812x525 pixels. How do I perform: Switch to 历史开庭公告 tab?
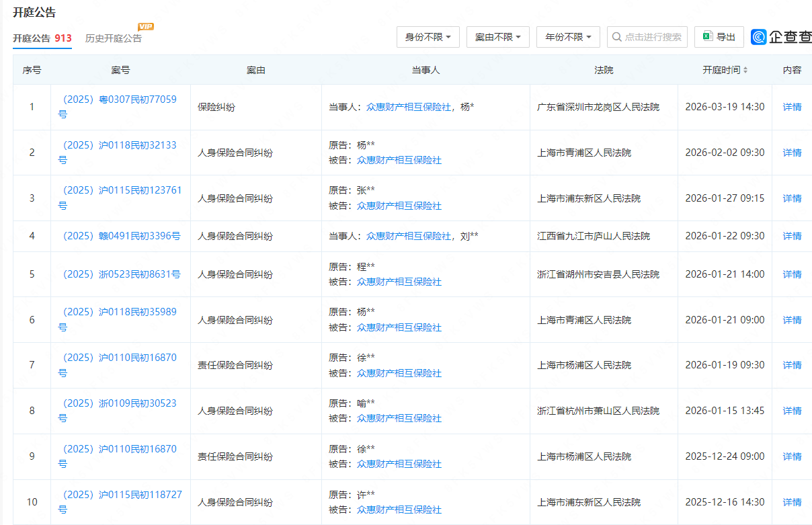[113, 38]
